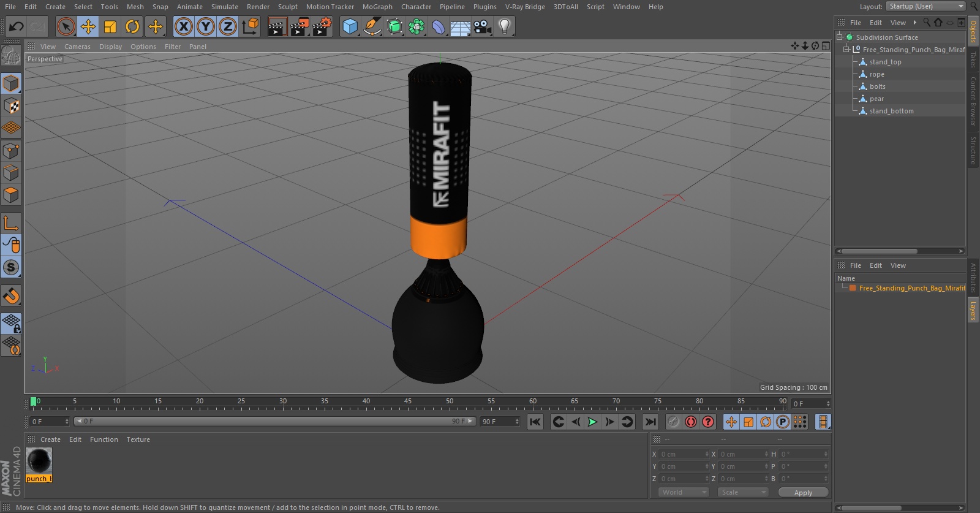980x513 pixels.
Task: Add a subdivision surface generator
Action: [x=394, y=26]
